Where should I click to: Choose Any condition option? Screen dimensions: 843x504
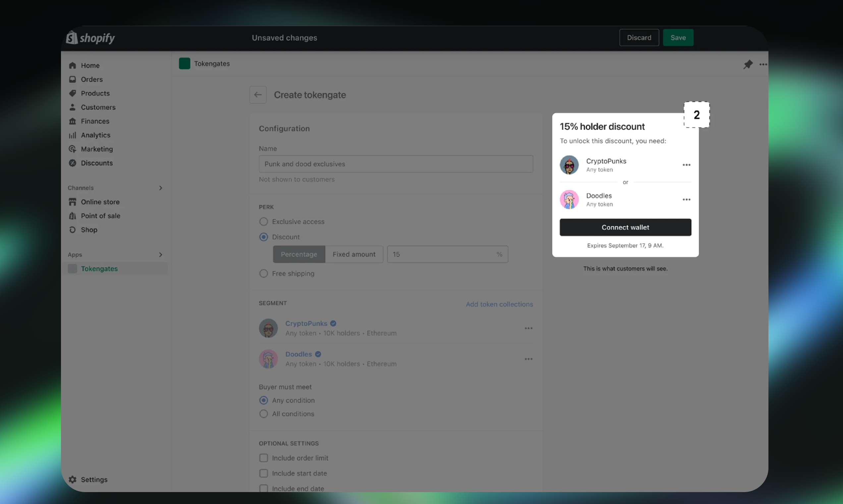click(x=263, y=400)
